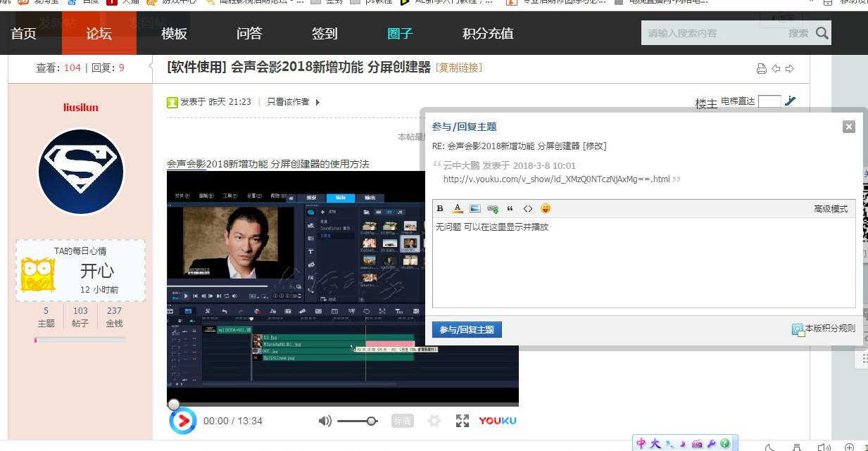Click the YOUKU logo in player
The width and height of the screenshot is (868, 451).
[498, 421]
